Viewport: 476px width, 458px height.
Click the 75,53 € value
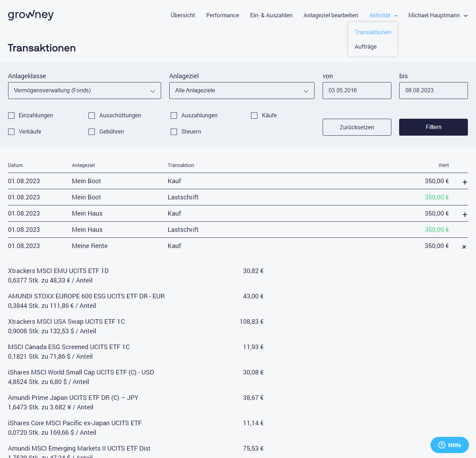pos(253,448)
